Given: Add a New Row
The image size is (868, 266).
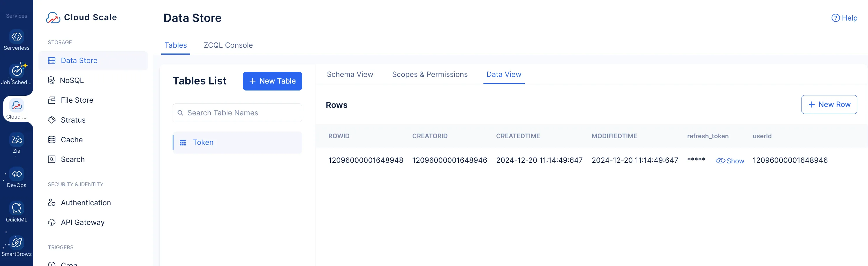Looking at the screenshot, I should pos(829,104).
